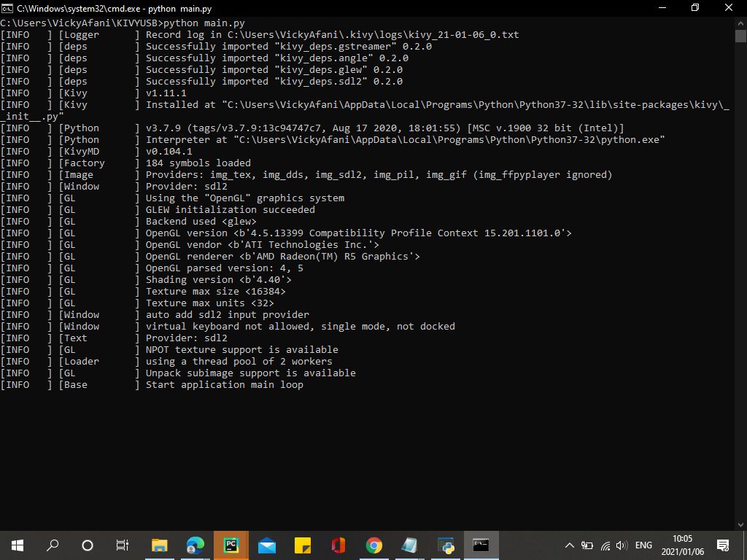Click the 'python main.py' command prompt line
This screenshot has height=560, width=747.
[123, 23]
